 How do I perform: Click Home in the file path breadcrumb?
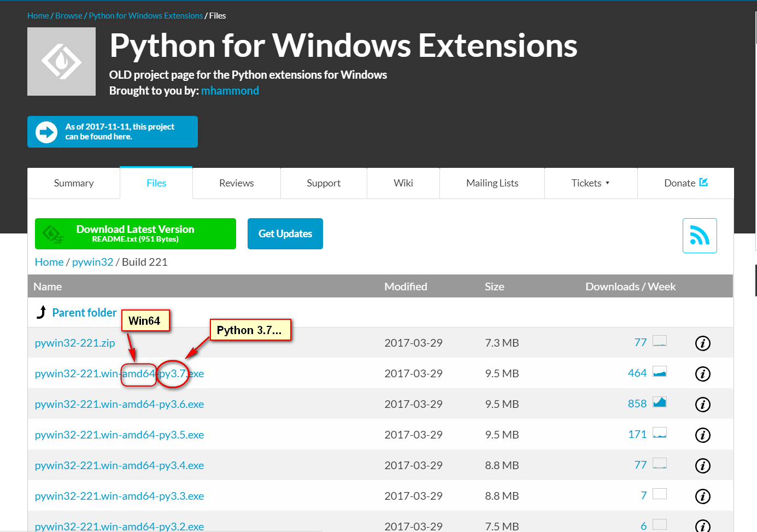[x=49, y=262]
